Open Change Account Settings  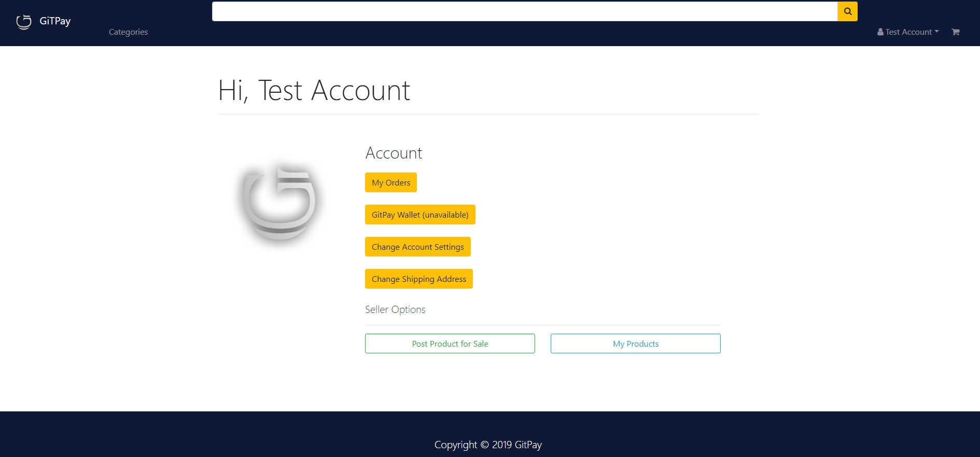pos(418,247)
